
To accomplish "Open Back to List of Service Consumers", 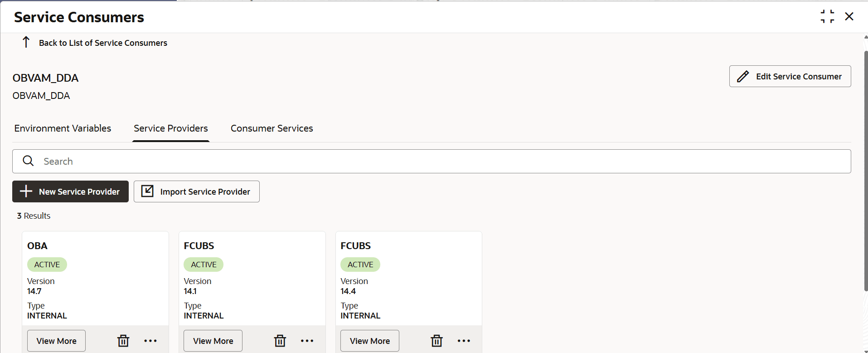I will coord(103,43).
